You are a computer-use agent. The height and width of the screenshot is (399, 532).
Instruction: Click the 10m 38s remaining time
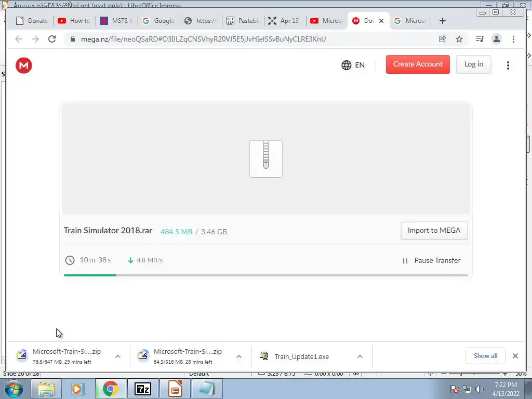click(95, 260)
